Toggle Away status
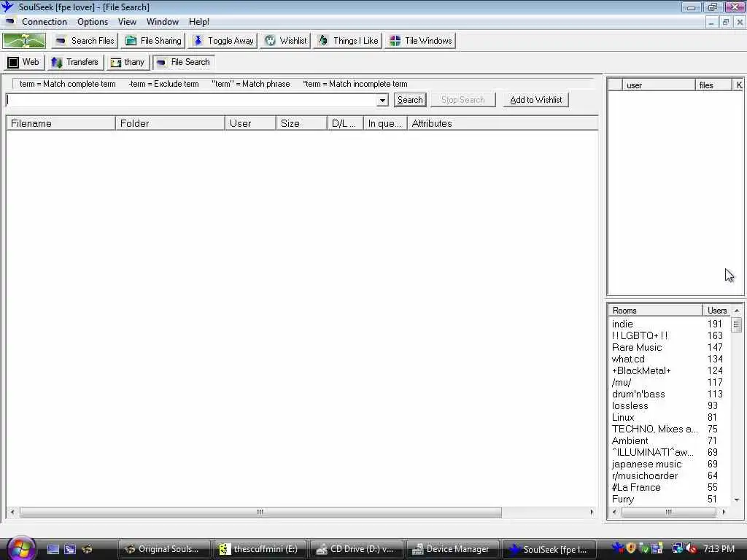The height and width of the screenshot is (560, 747). point(223,41)
